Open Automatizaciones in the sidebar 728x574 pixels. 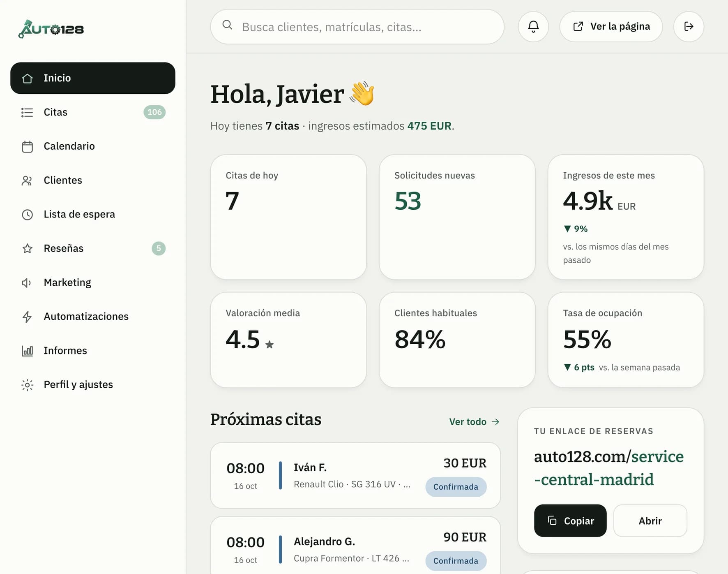[93, 317]
